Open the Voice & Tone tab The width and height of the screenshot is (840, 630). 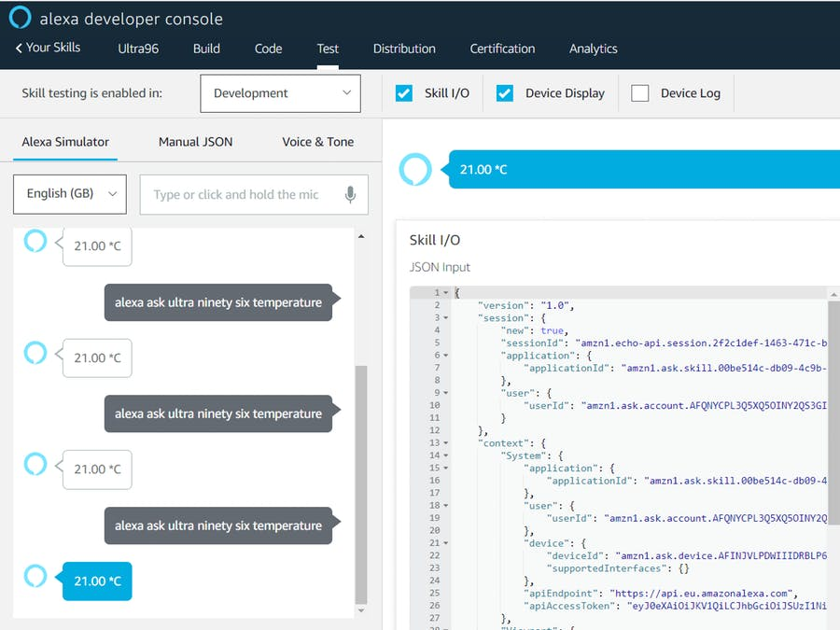[x=317, y=142]
